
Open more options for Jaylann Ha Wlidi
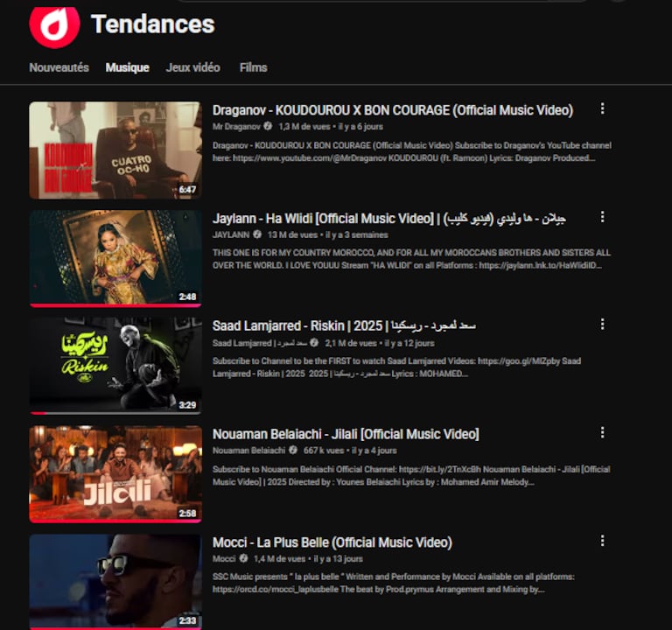[x=602, y=217]
